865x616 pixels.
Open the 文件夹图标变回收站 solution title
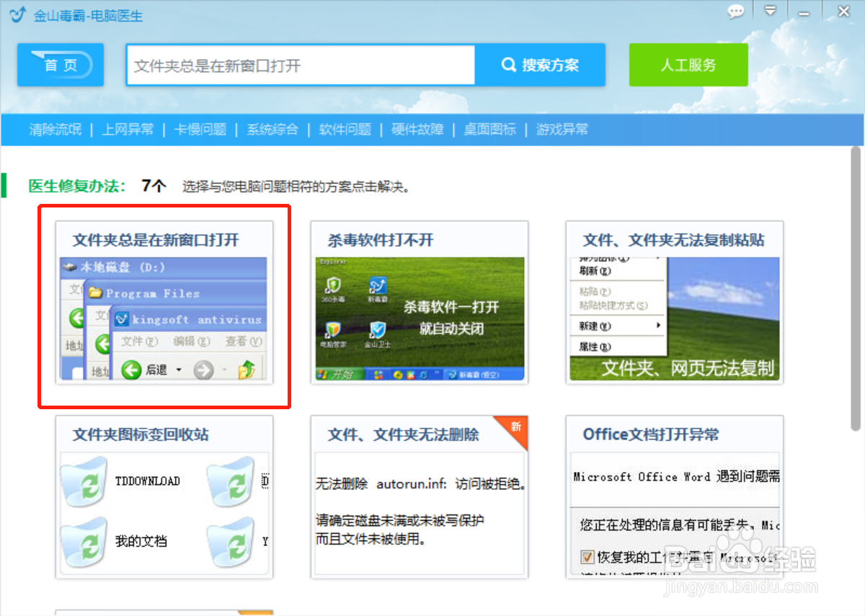click(x=141, y=435)
